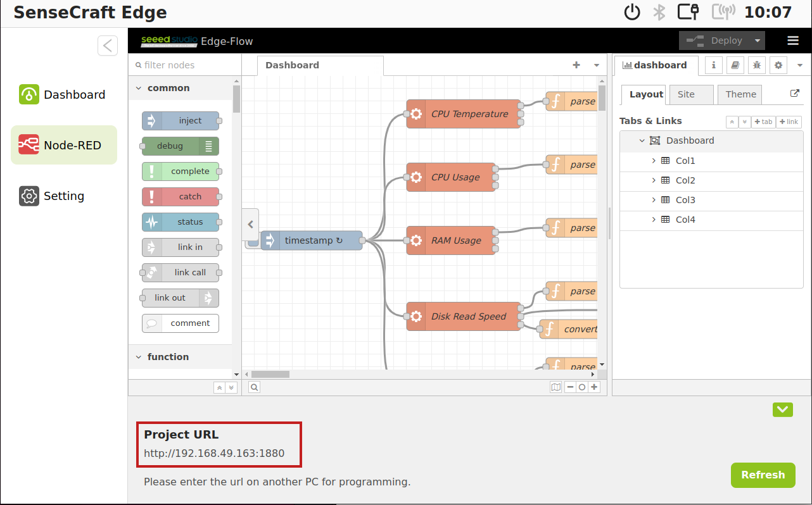The height and width of the screenshot is (505, 812).
Task: Collapse the Dashboard tree item
Action: [x=642, y=140]
